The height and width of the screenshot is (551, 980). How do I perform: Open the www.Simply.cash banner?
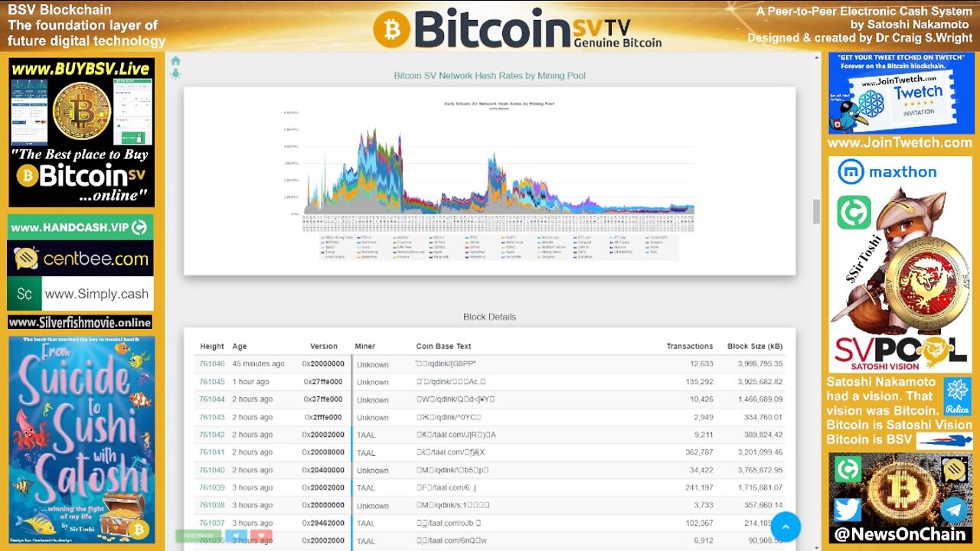coord(80,294)
